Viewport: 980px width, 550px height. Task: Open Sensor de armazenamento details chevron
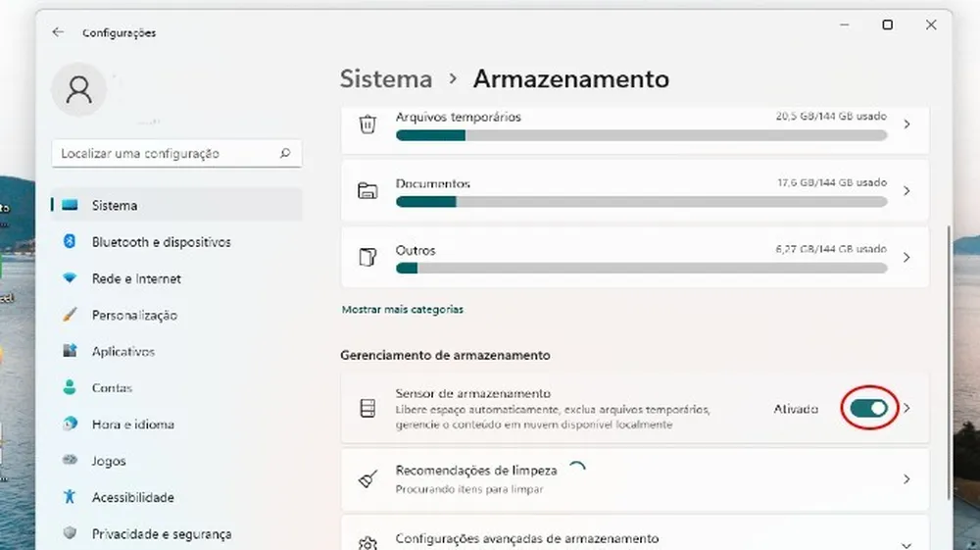906,408
